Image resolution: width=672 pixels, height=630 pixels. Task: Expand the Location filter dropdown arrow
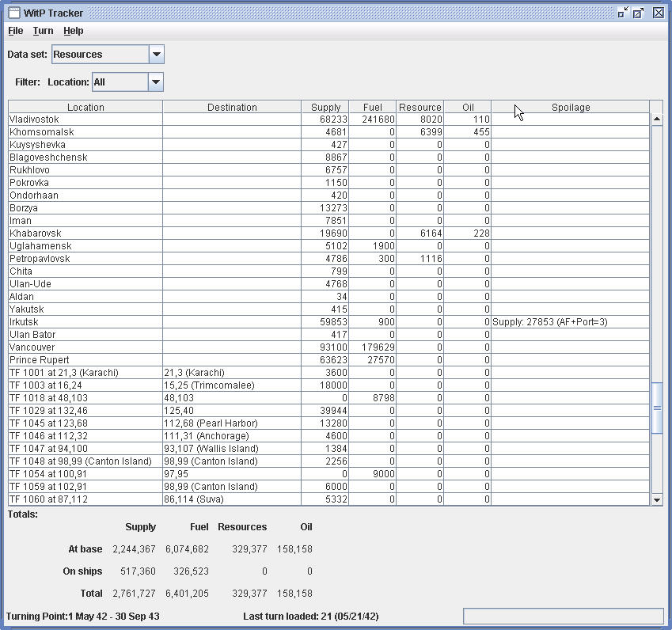(x=156, y=82)
